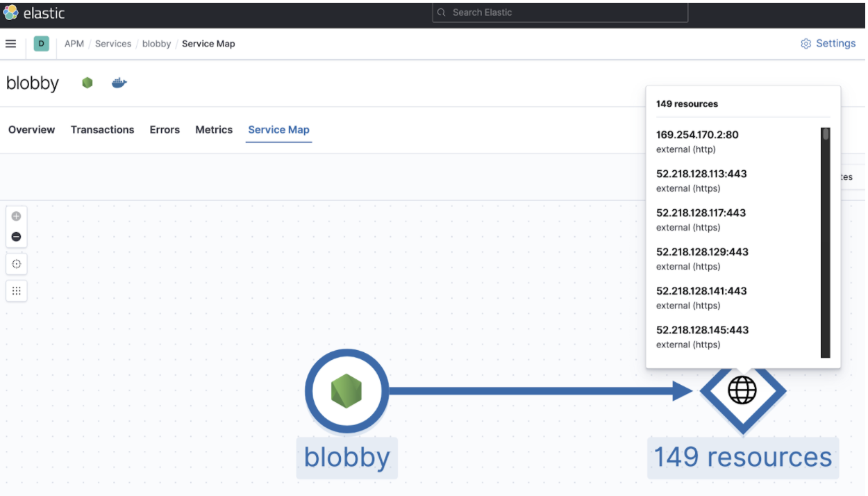Reset the map layout grid button
868x496 pixels.
pos(17,291)
